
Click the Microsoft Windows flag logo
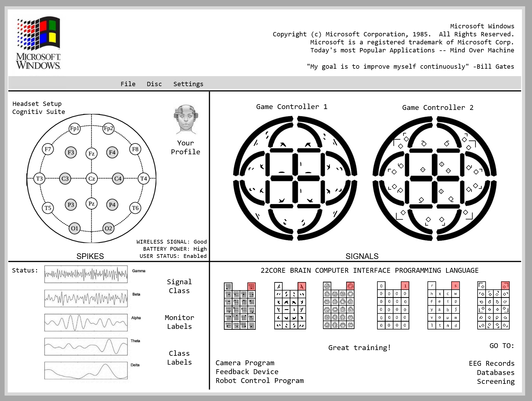click(x=38, y=33)
